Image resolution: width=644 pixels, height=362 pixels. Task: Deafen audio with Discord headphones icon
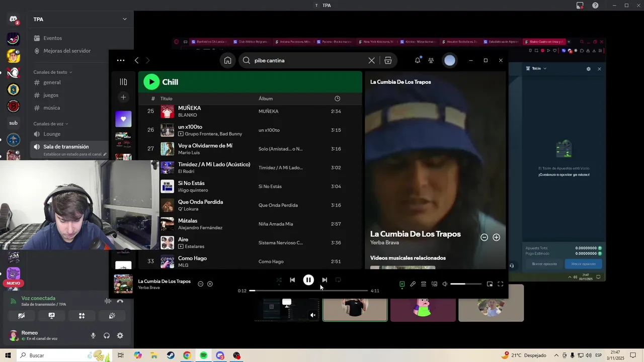(107, 336)
